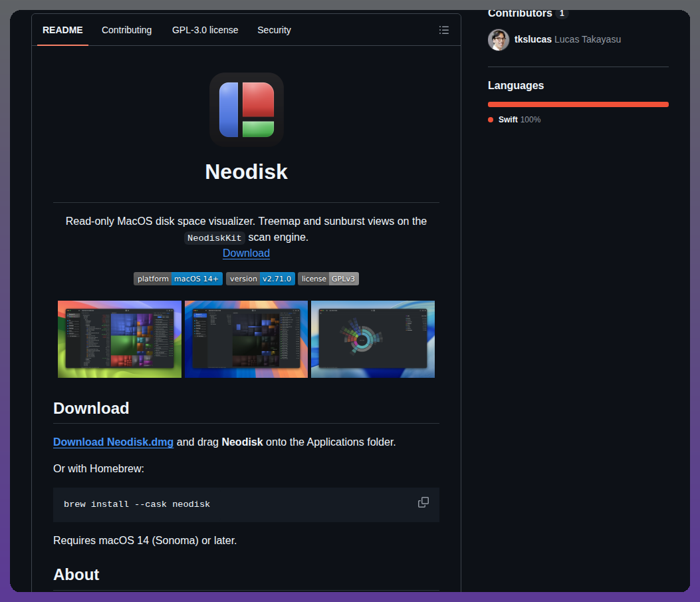
Task: Open the dark blue treemap screenshot thumbnail
Action: click(247, 339)
